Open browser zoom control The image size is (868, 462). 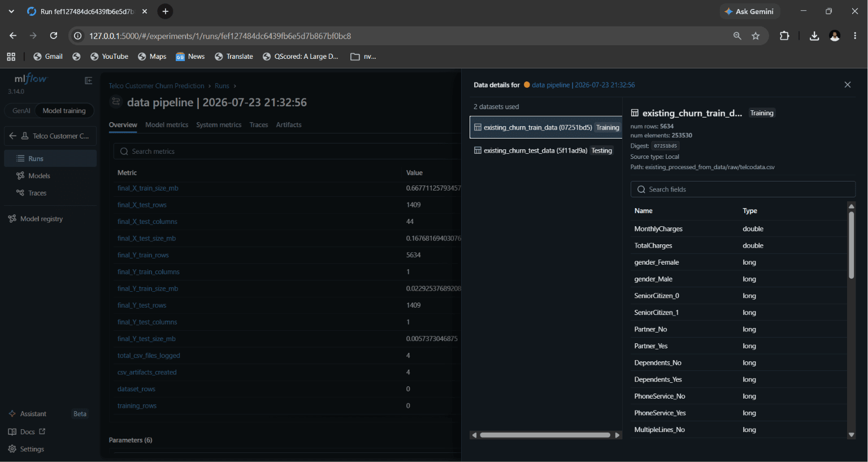tap(737, 36)
